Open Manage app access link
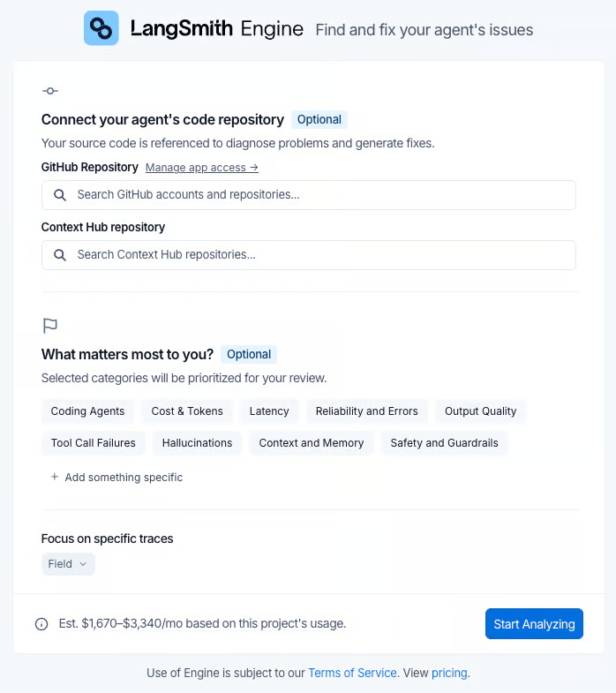 [x=202, y=168]
